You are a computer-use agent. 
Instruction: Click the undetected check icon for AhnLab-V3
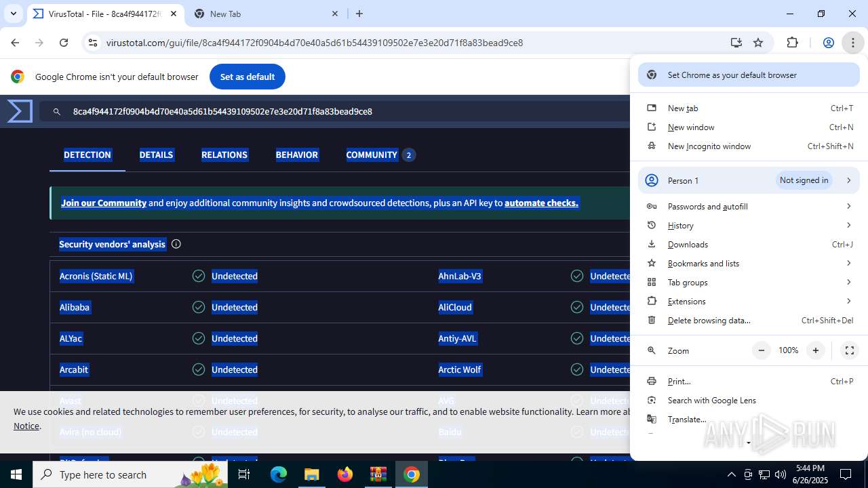click(x=577, y=276)
